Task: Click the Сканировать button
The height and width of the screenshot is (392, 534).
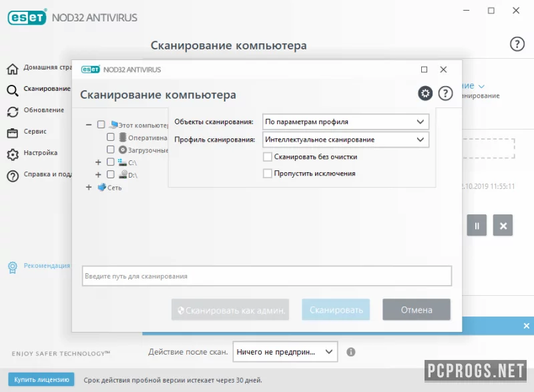Action: (336, 310)
